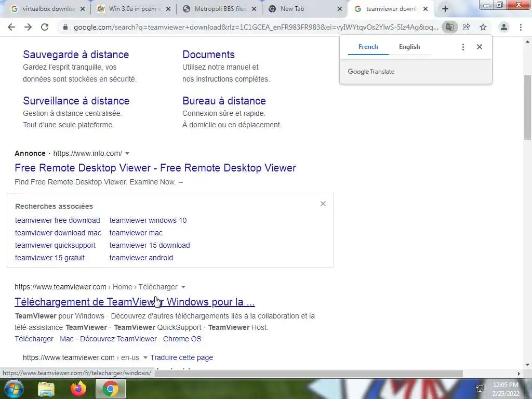Click the network tray icon

pyautogui.click(x=480, y=389)
